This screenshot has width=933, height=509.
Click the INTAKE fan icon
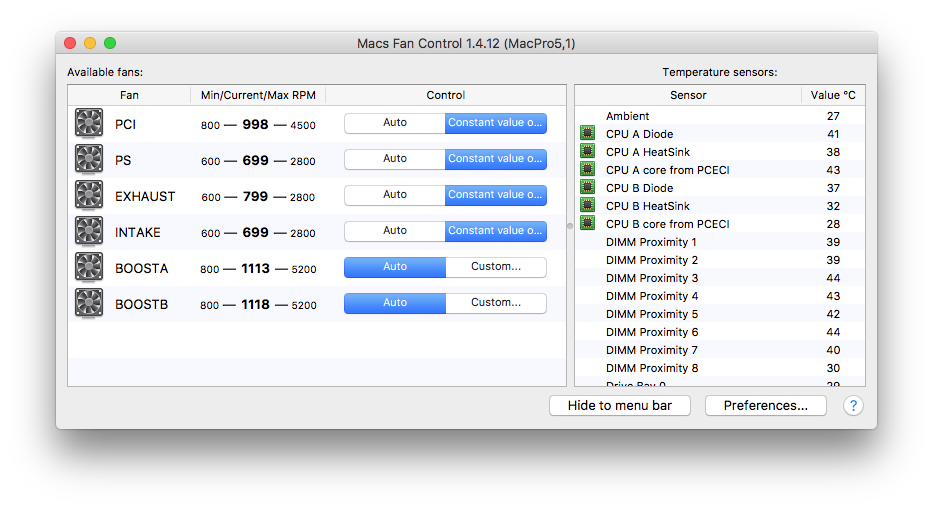(89, 231)
